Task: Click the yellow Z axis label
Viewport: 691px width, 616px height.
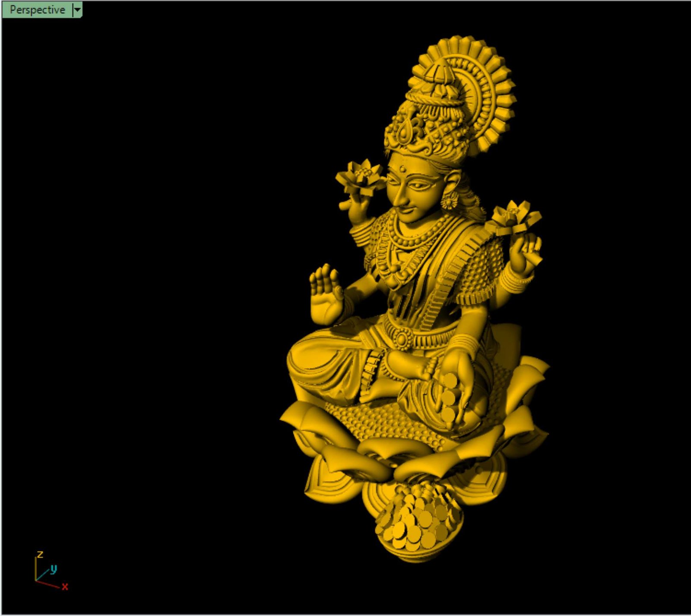Action: pos(40,554)
